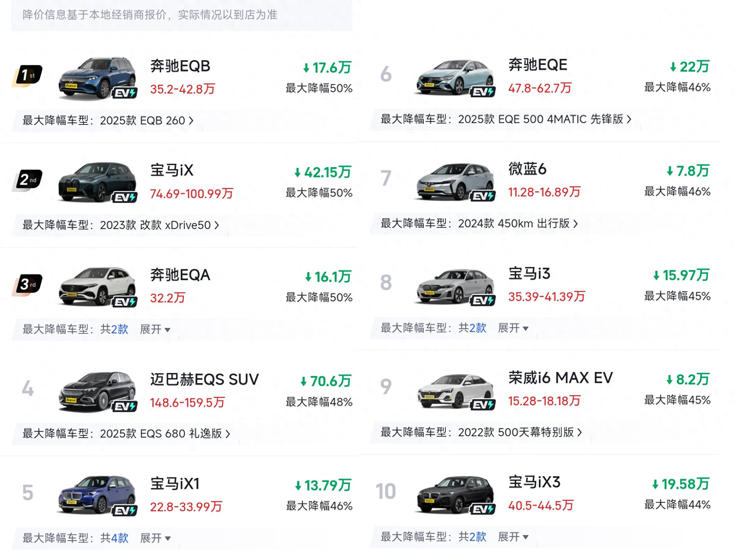Screen dimensions: 752x560
Task: Expand the 奔驰EQA max-discount models list
Action: pos(155,329)
